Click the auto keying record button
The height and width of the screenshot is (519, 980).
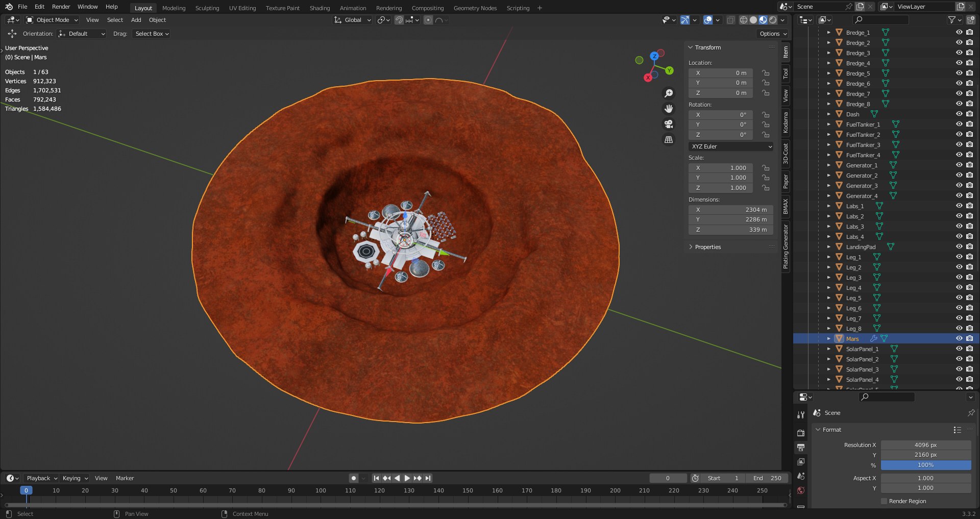click(x=353, y=478)
